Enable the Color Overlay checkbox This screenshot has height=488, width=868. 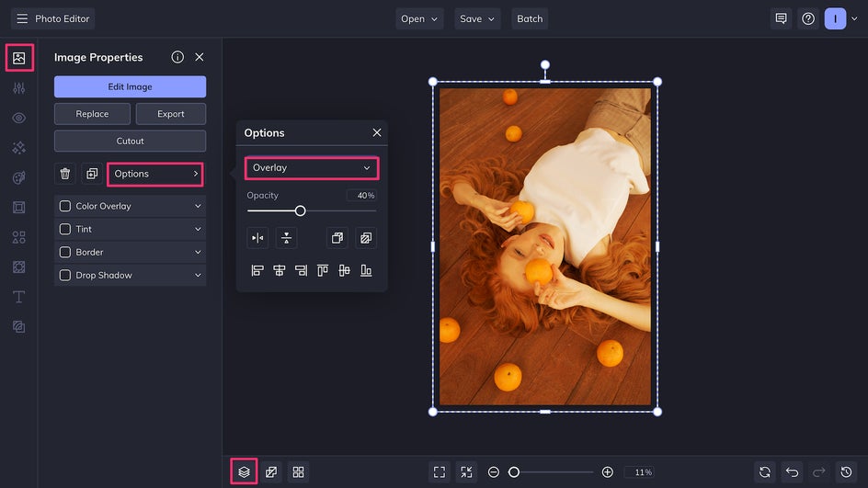[x=65, y=206]
